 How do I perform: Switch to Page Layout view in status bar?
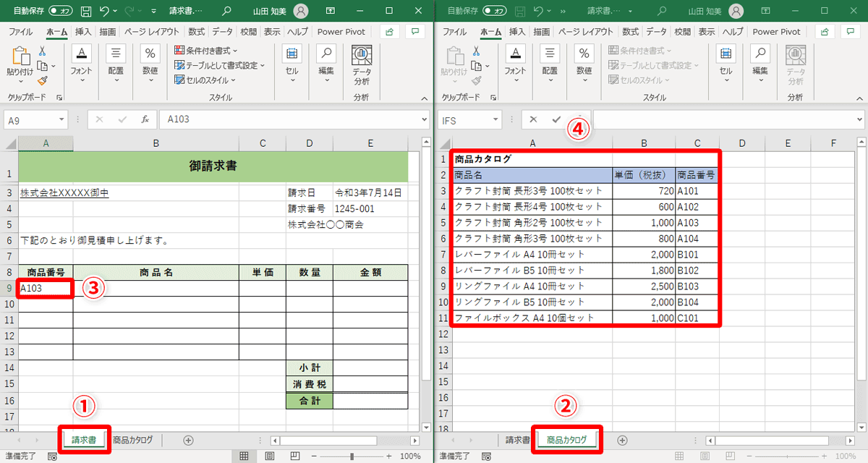tap(268, 455)
